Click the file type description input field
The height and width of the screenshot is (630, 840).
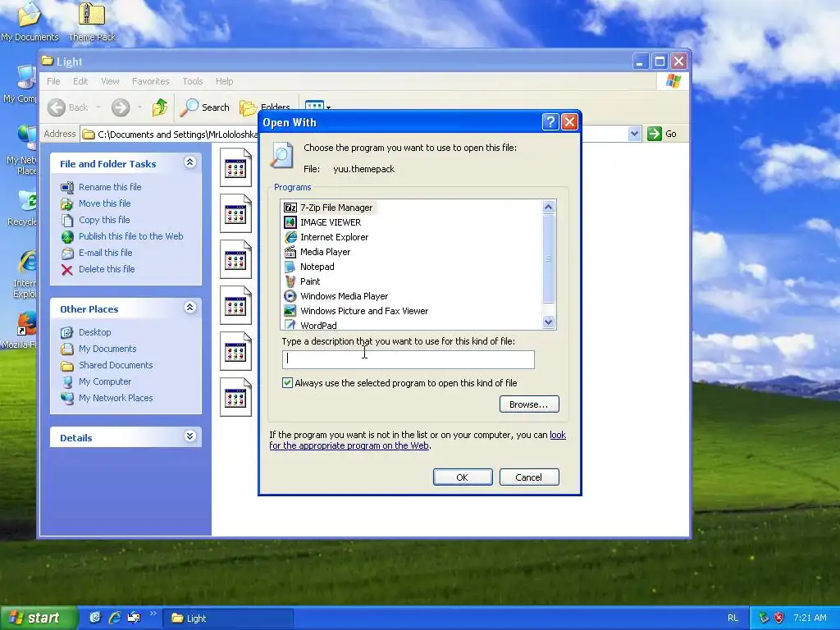tap(409, 359)
